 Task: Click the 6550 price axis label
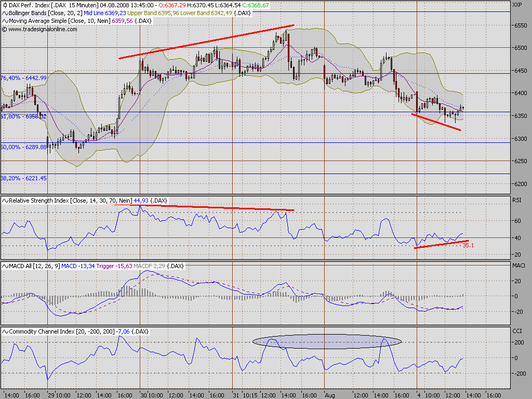point(521,25)
